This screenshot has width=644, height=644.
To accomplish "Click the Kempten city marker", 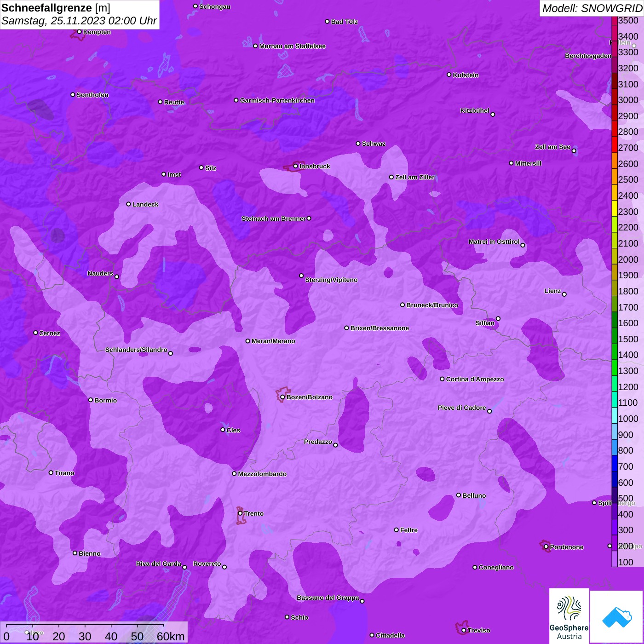I will click(79, 32).
